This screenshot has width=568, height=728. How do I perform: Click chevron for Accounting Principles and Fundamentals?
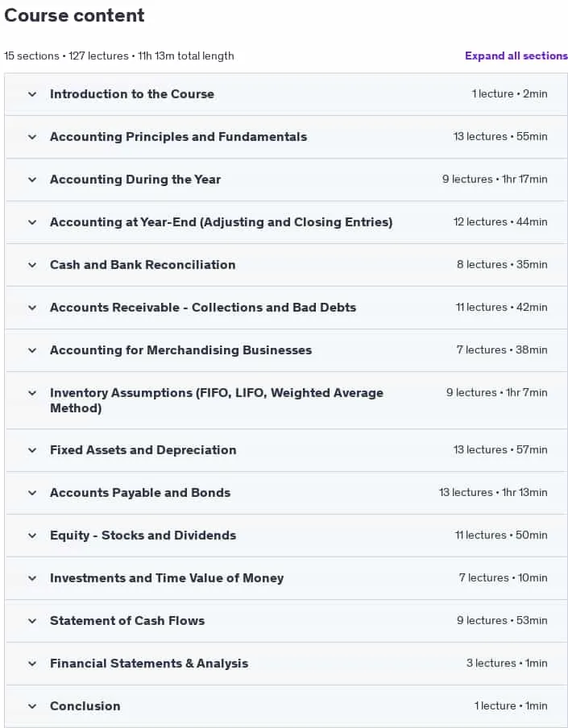(32, 137)
